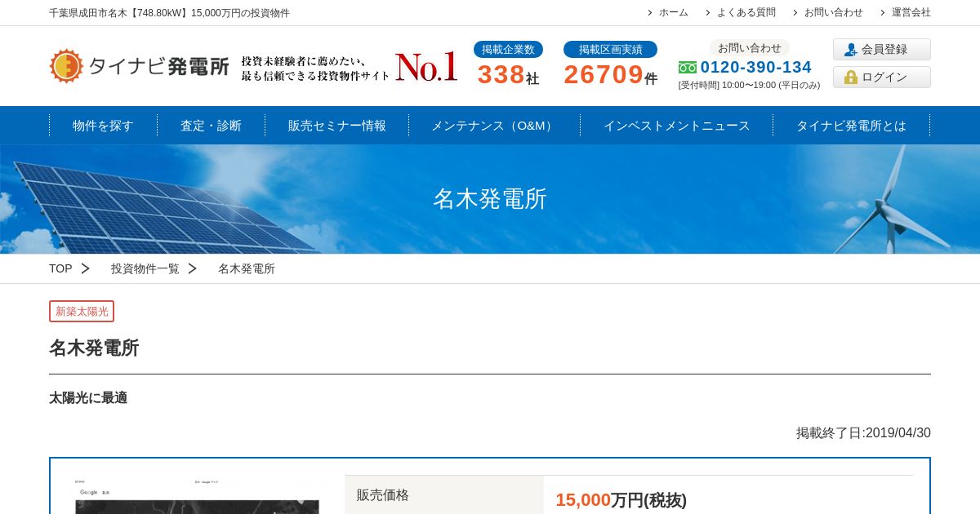The width and height of the screenshot is (980, 514).
Task: Click chevron arrow after TOP breadcrumb
Action: (85, 268)
